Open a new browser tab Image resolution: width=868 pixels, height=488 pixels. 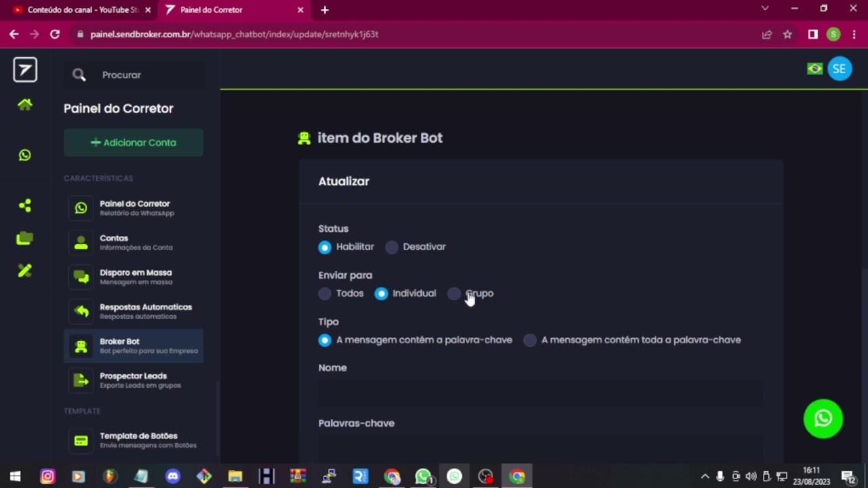coord(325,10)
